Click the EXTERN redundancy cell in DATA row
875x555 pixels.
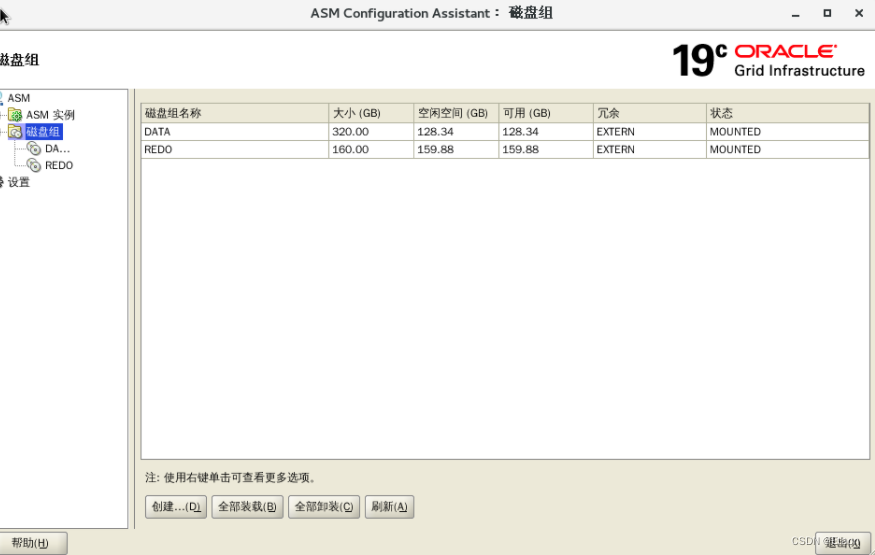[x=650, y=132]
